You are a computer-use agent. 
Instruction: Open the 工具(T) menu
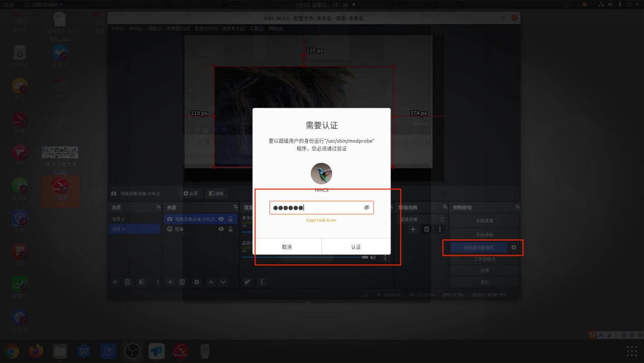[256, 29]
